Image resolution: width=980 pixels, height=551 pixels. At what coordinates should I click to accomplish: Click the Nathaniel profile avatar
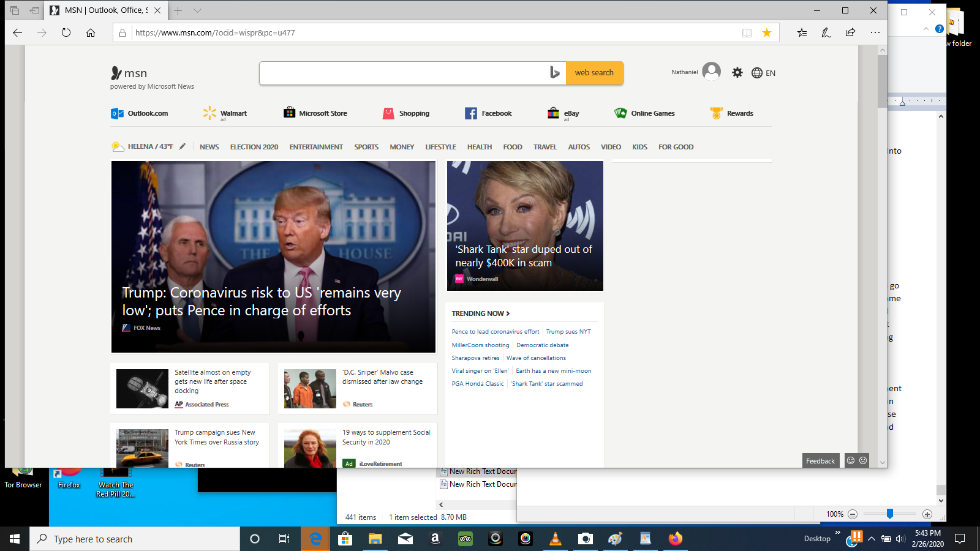tap(711, 72)
